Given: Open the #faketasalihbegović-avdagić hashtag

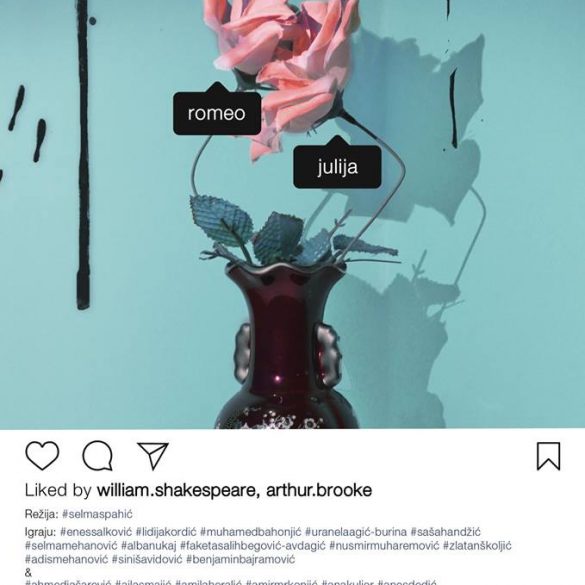Looking at the screenshot, I should click(x=253, y=545).
